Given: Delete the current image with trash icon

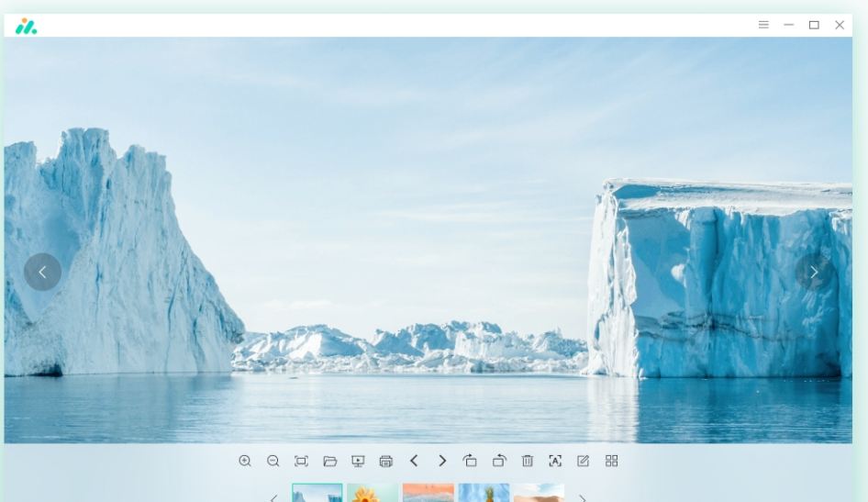Looking at the screenshot, I should click(528, 461).
